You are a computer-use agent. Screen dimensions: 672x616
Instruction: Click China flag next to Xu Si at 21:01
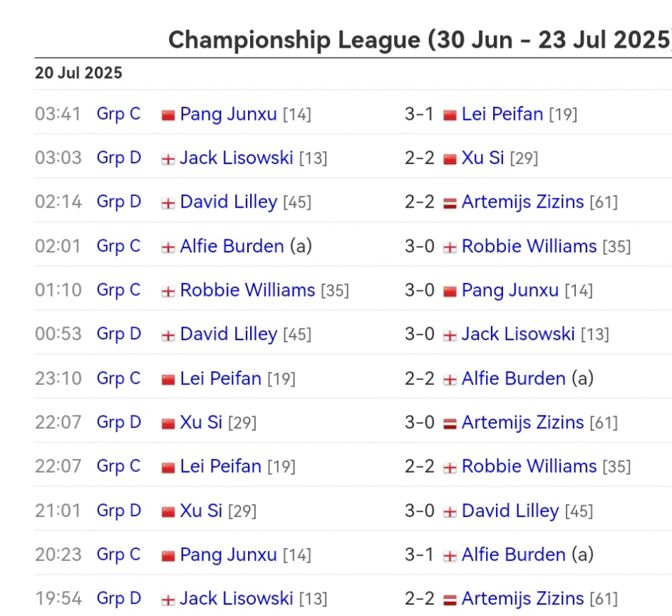[168, 511]
